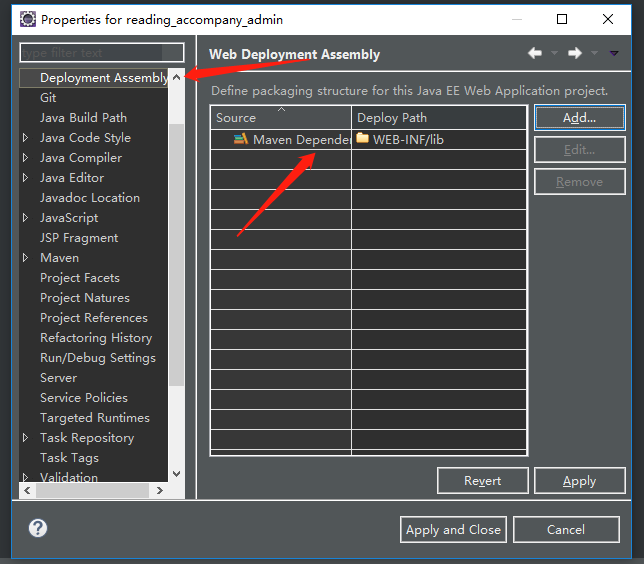Open the Java Build Path page

(x=83, y=117)
